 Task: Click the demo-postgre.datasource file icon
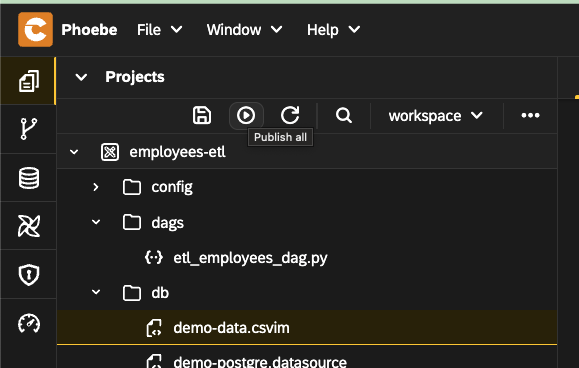click(x=154, y=361)
